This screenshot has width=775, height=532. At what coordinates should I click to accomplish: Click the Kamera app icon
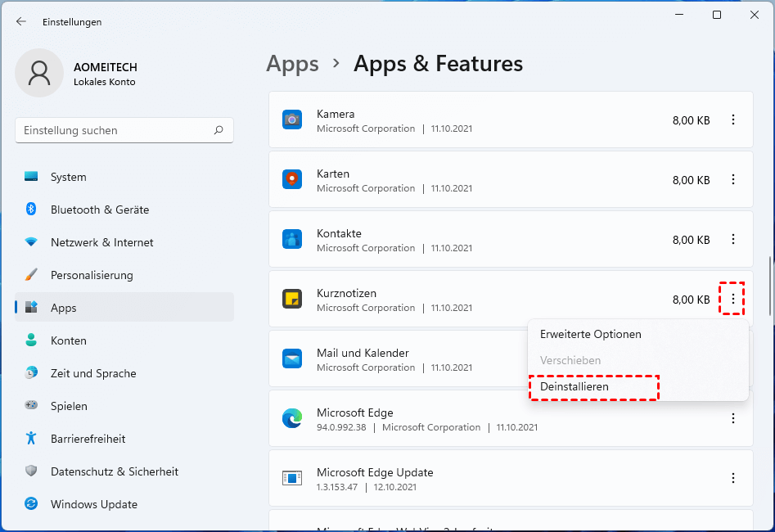(x=292, y=120)
